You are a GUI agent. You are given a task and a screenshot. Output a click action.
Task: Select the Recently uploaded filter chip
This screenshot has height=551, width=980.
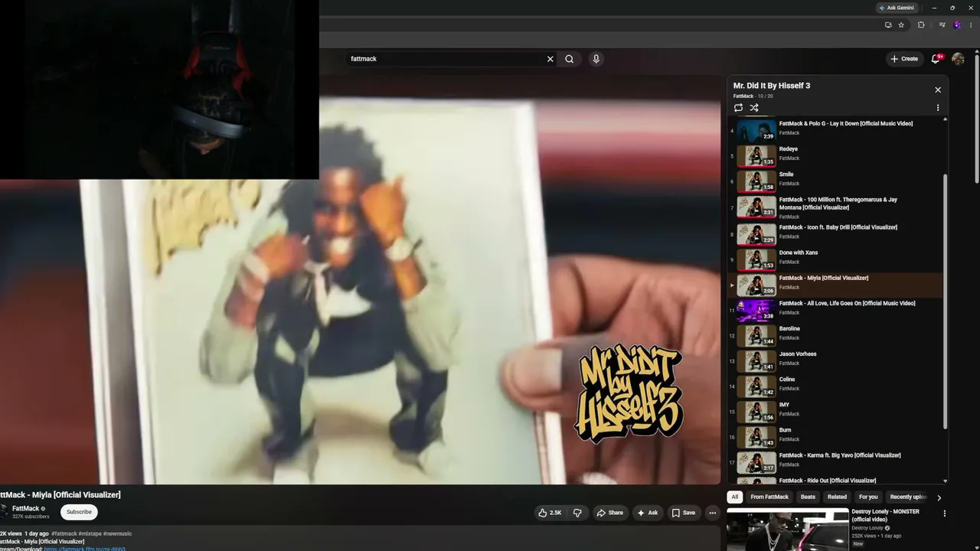click(908, 497)
